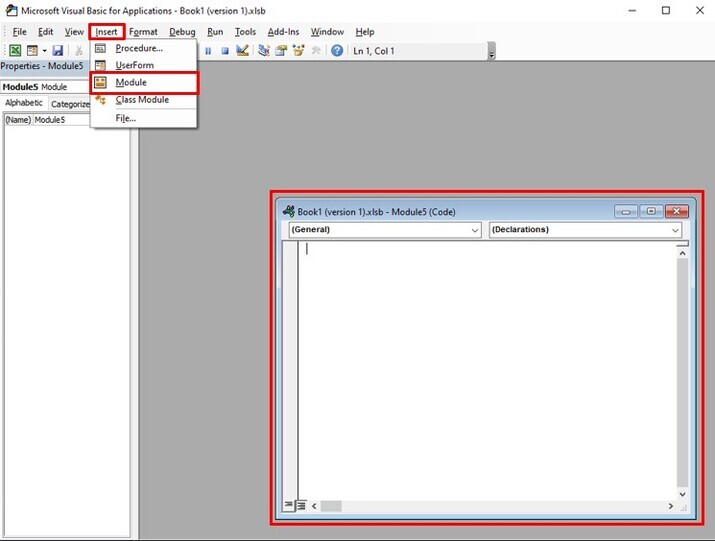715x541 pixels.
Task: Open toolbar options overflow arrow
Action: tap(492, 51)
